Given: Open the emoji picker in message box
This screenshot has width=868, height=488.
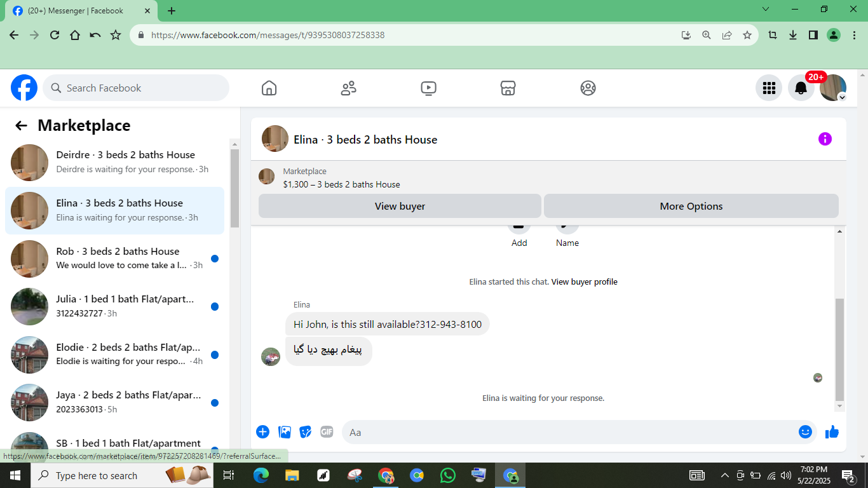Looking at the screenshot, I should tap(805, 432).
